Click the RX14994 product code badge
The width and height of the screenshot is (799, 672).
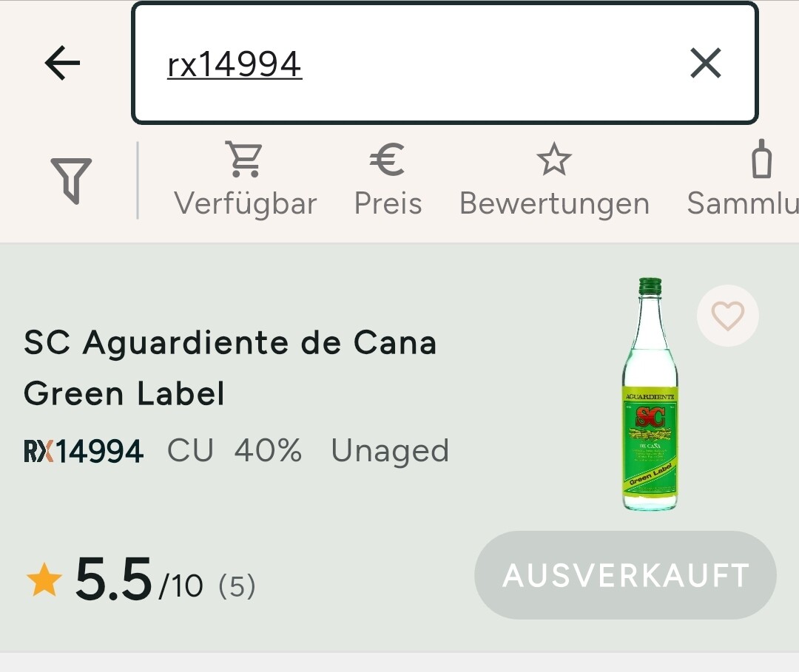click(x=84, y=451)
